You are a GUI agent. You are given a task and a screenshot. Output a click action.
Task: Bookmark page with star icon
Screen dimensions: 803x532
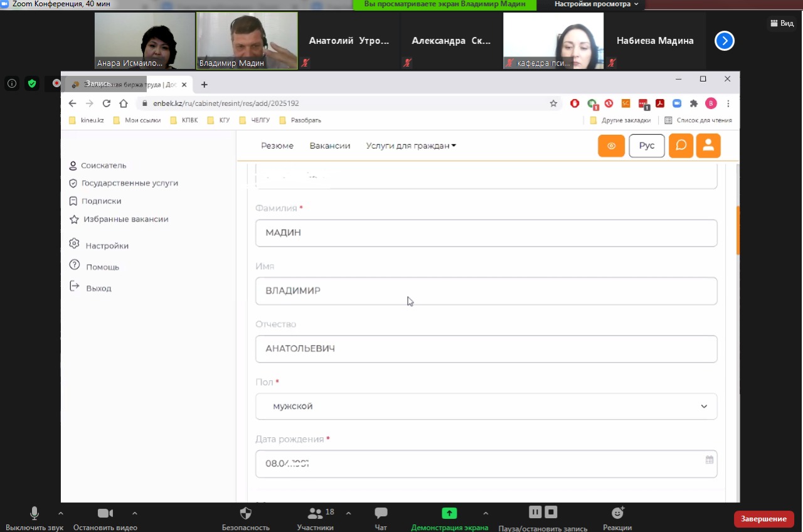pos(553,104)
